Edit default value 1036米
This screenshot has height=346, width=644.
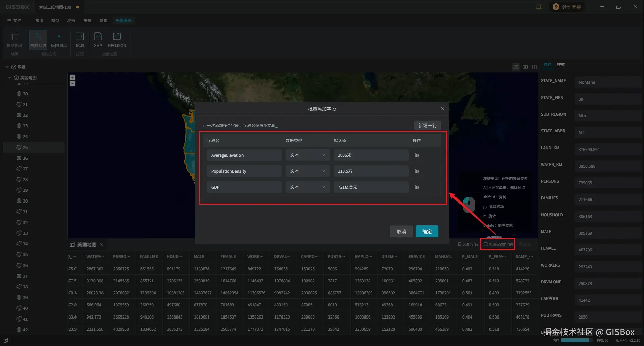[371, 155]
